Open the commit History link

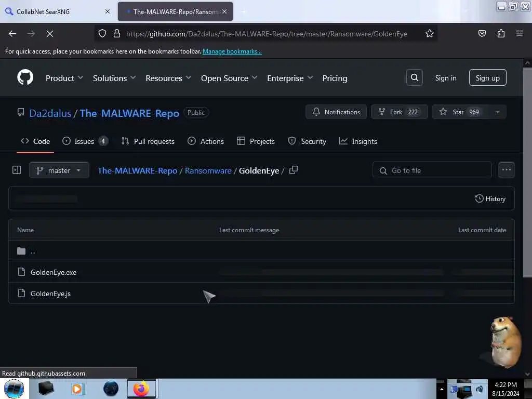pos(490,199)
